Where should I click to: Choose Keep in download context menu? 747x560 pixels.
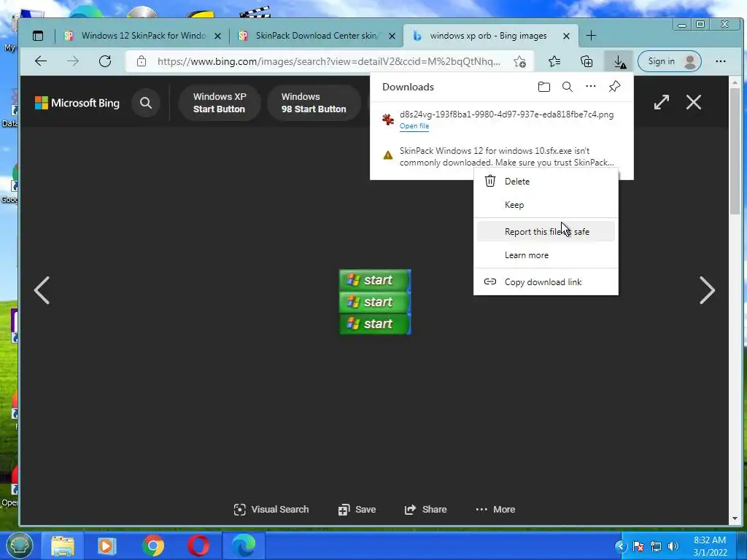[546, 205]
